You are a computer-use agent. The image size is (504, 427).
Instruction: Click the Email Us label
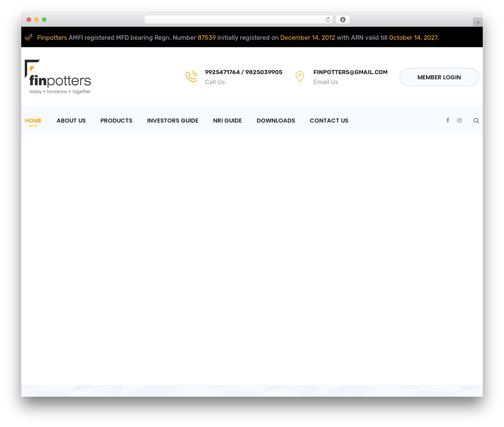point(326,82)
